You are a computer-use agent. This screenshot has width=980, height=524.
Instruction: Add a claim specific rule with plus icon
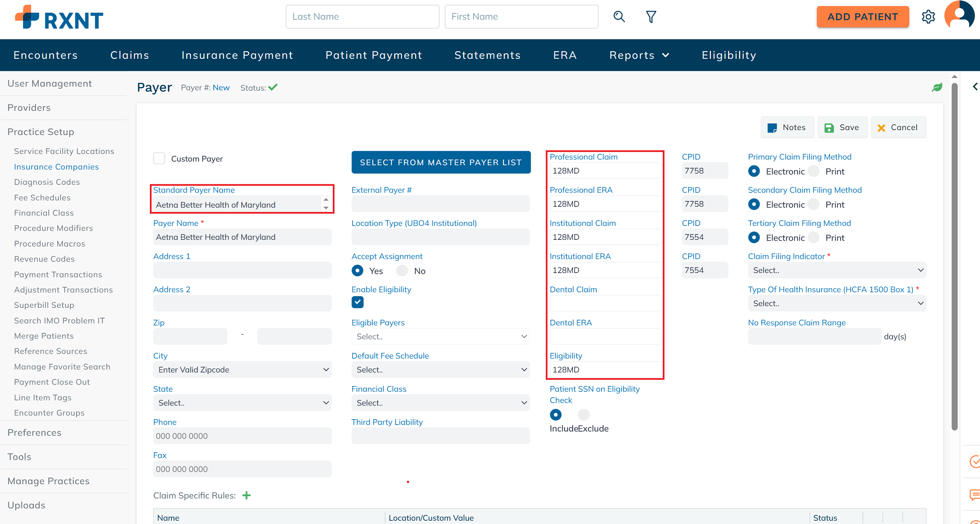click(x=247, y=495)
